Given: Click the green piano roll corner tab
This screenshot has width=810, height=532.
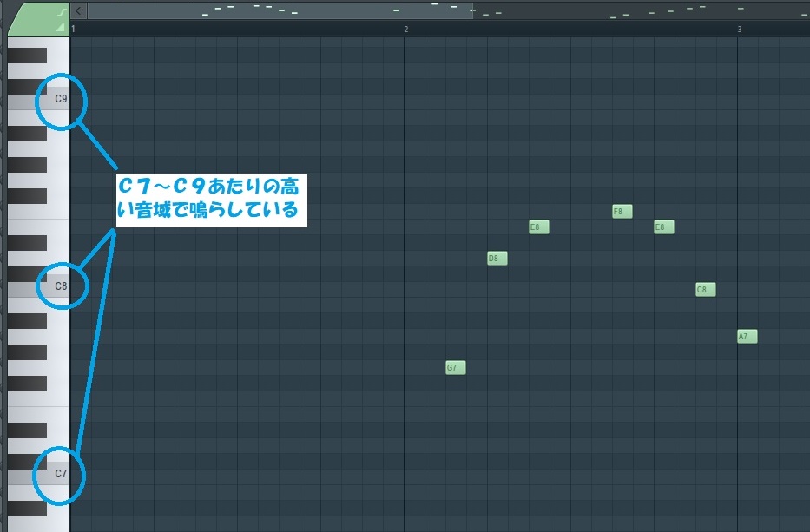Looking at the screenshot, I should [39, 19].
